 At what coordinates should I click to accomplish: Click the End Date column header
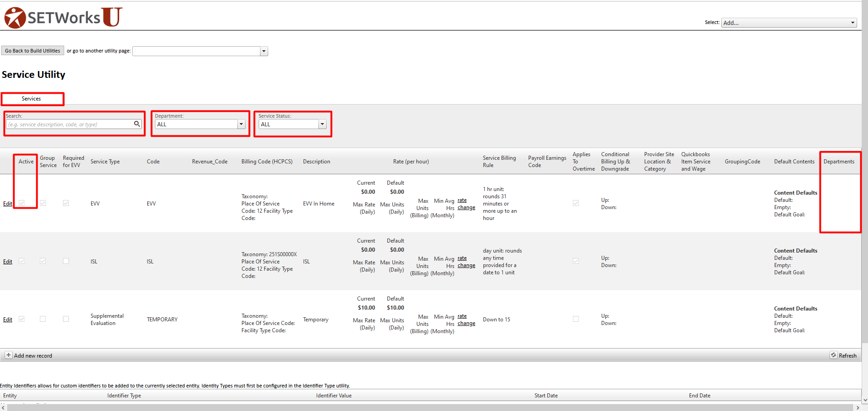coord(699,396)
